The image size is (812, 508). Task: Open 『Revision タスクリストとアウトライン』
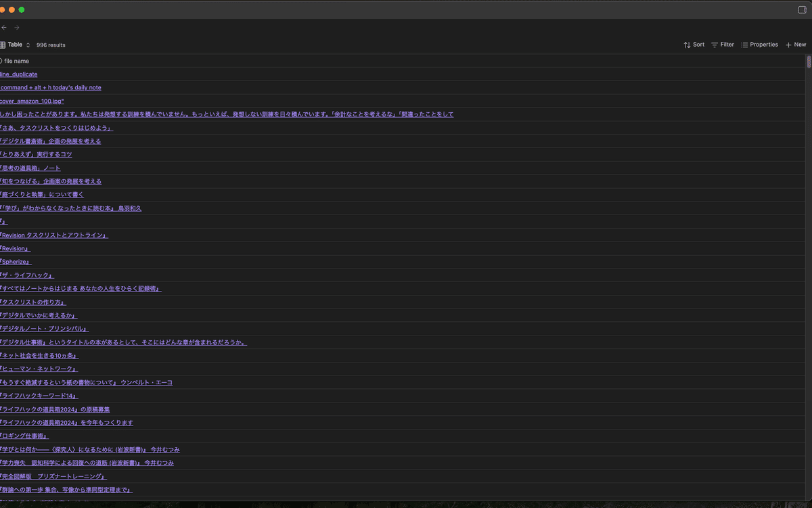54,235
